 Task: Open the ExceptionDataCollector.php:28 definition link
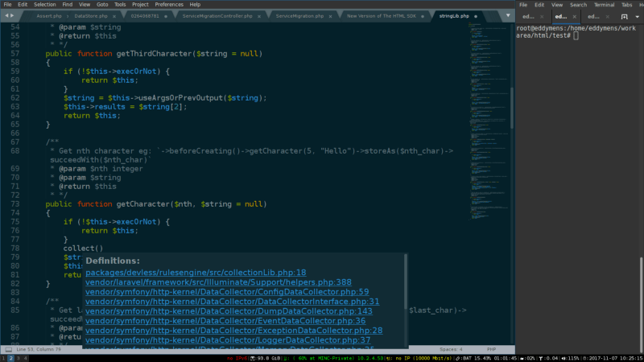pyautogui.click(x=233, y=330)
